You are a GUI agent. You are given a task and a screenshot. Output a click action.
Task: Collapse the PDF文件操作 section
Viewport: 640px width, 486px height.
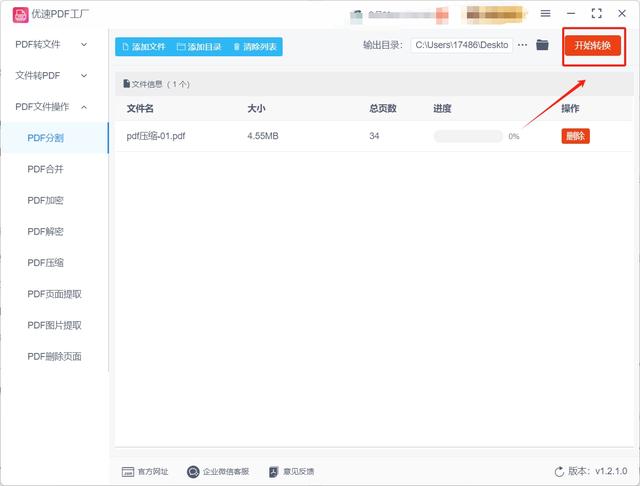point(52,107)
